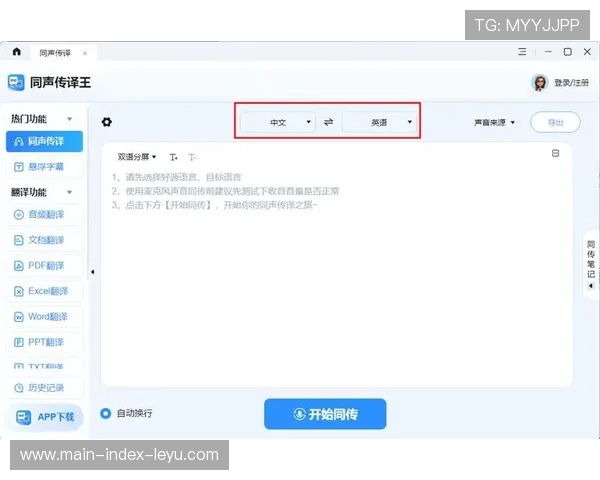Open PPT翻译 in the sidebar

pyautogui.click(x=44, y=342)
